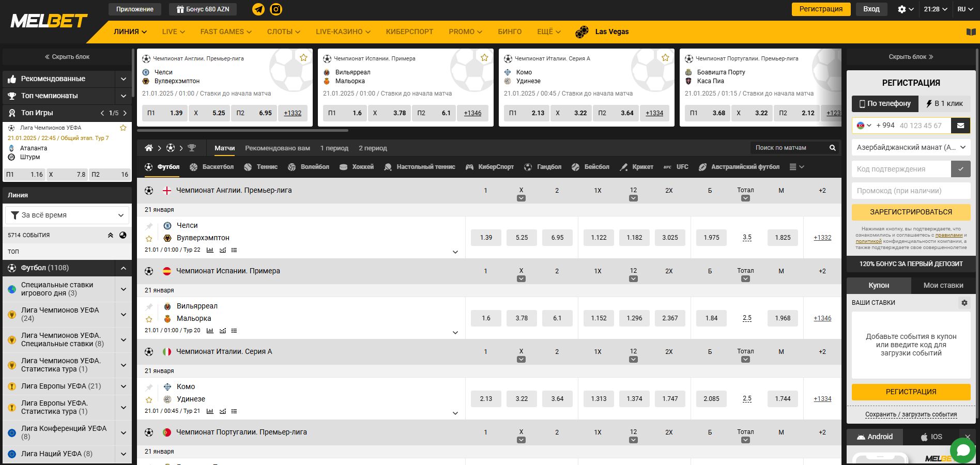Open the live chat bubble icon
This screenshot has width=980, height=465.
click(962, 451)
